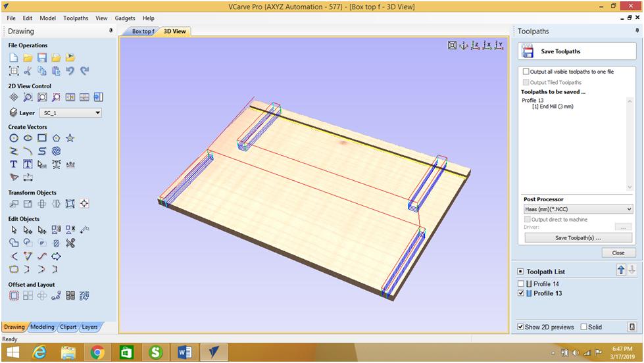Choose the Node Editing tool
Screen dimensions: 644x363
(x=28, y=230)
